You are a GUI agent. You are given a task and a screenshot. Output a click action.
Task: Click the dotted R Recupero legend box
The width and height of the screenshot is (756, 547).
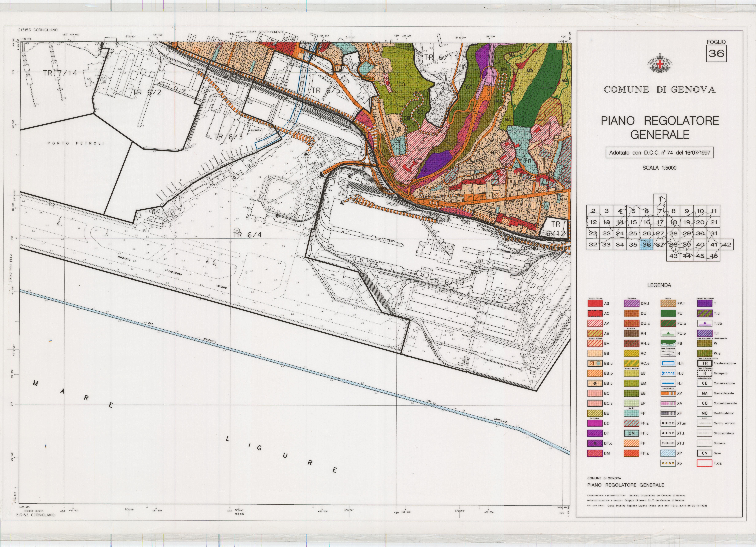pos(705,373)
